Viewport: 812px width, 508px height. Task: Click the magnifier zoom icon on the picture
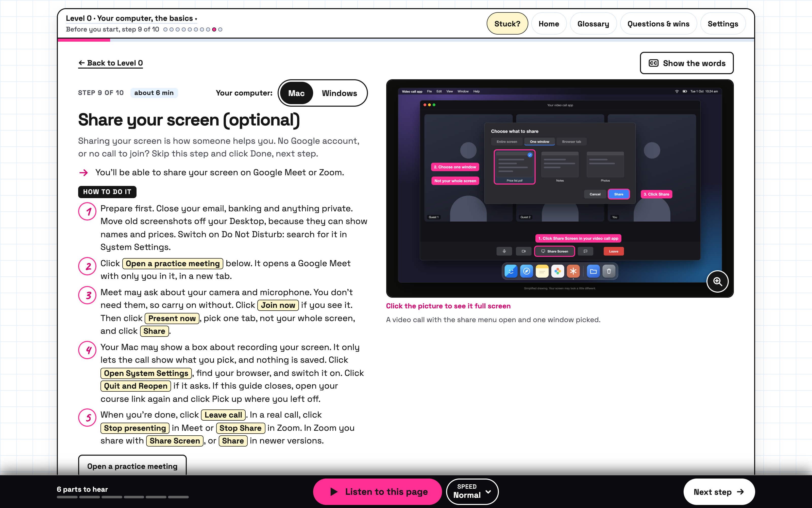tap(717, 281)
